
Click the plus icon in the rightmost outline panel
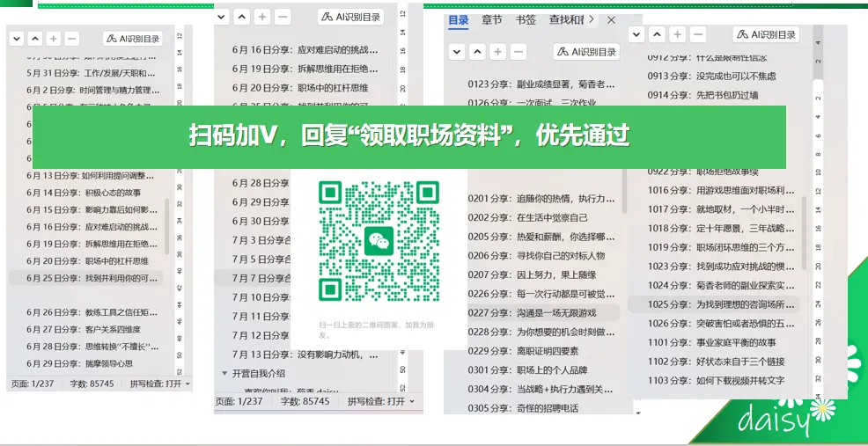[677, 34]
